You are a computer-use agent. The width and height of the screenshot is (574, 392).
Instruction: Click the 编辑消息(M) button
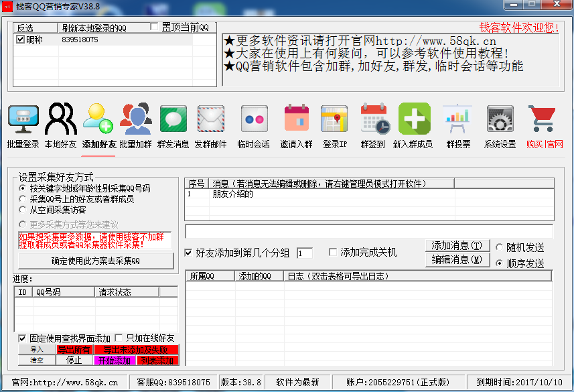pos(457,260)
